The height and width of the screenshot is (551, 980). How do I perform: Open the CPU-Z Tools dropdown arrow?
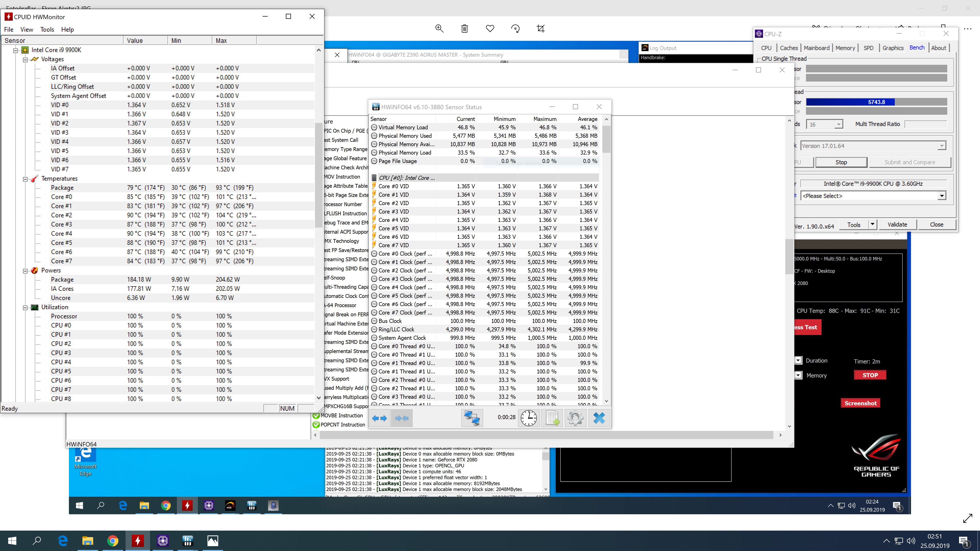click(872, 224)
